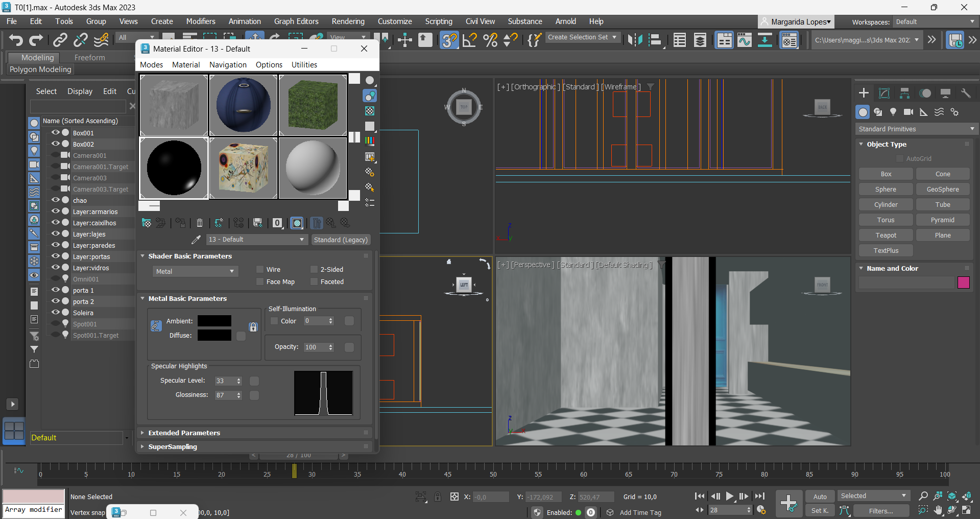Open the Modify panel tab
Image resolution: width=980 pixels, height=519 pixels.
tap(884, 93)
